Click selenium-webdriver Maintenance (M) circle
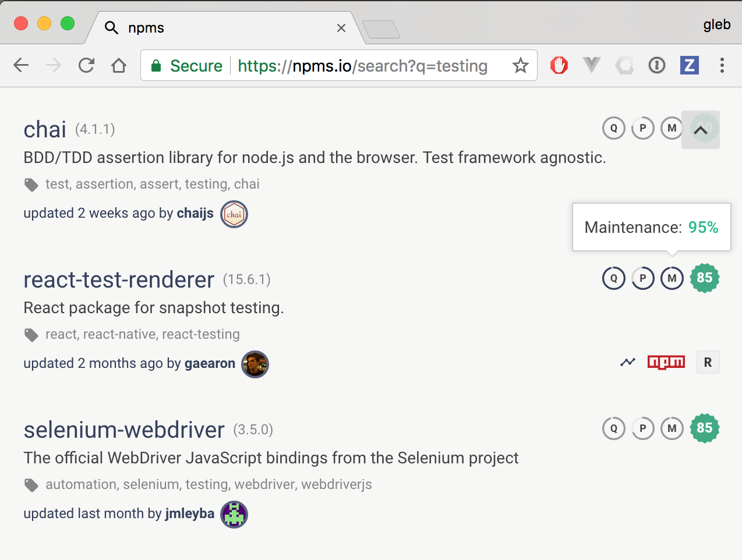The image size is (742, 560). [672, 428]
